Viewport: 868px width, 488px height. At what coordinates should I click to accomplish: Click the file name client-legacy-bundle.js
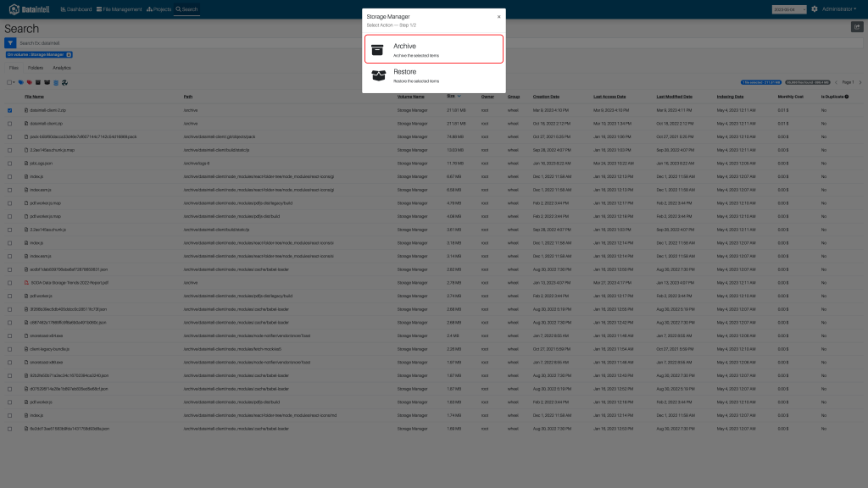click(49, 349)
